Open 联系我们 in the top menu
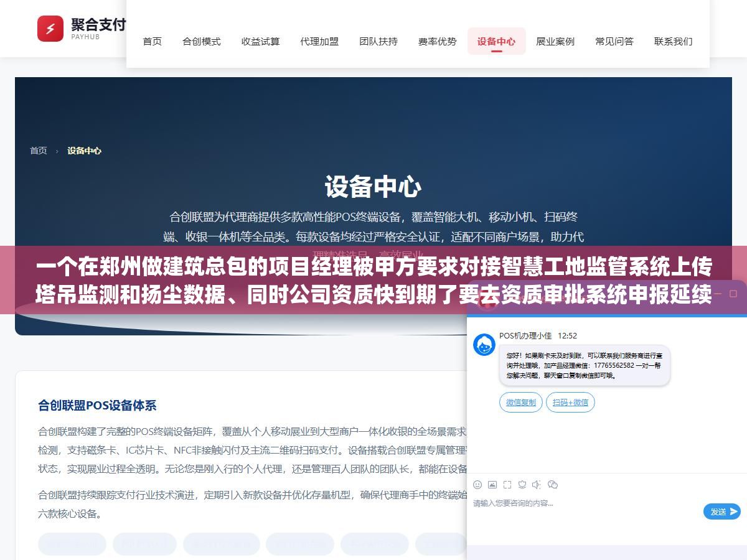747x560 pixels. coord(674,42)
